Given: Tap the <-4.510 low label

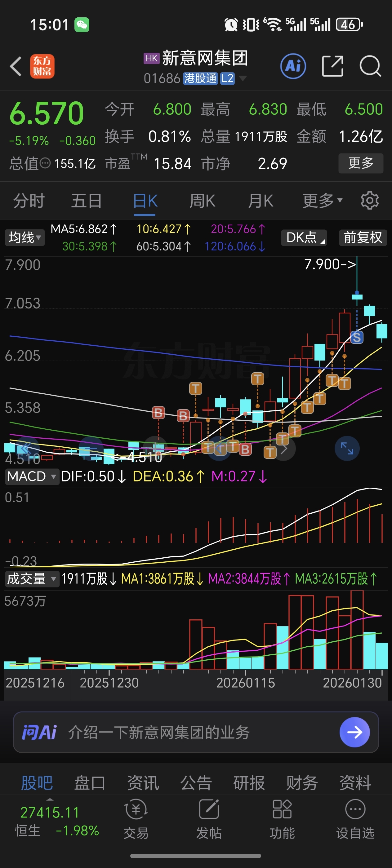Looking at the screenshot, I should click(x=136, y=457).
